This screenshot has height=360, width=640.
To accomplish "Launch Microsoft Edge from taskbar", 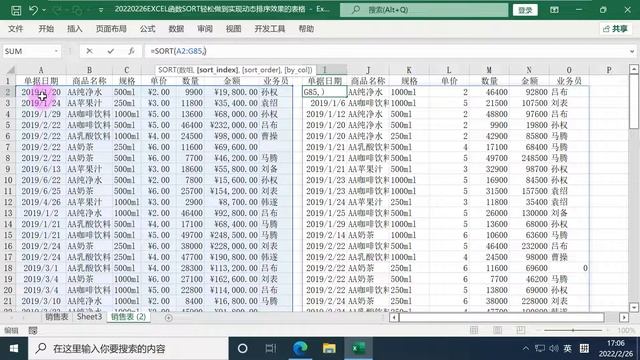I will (x=300, y=349).
